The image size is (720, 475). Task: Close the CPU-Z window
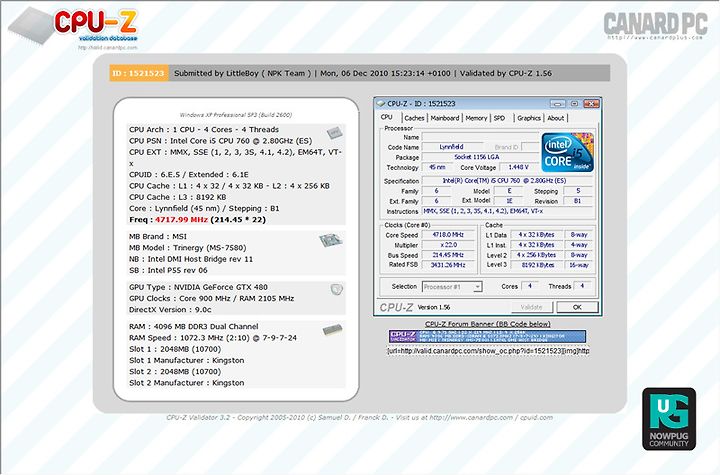tap(591, 104)
